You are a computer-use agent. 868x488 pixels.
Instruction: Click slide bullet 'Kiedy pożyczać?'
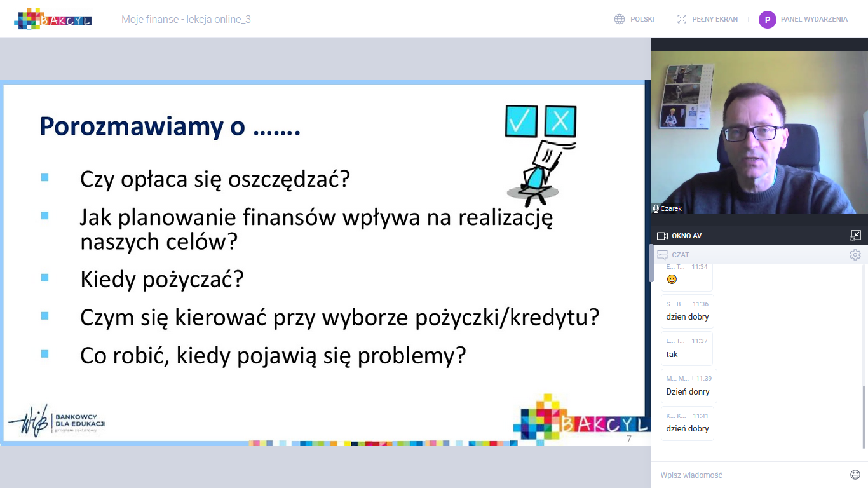(x=162, y=280)
